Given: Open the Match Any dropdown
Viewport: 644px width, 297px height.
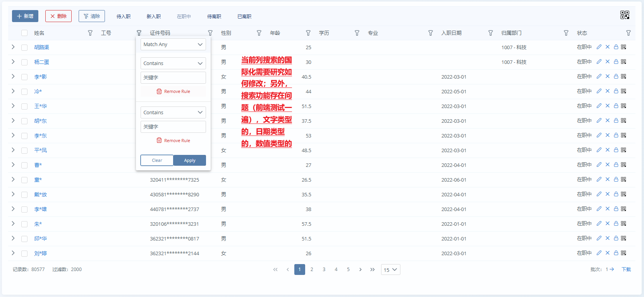Looking at the screenshot, I should coord(173,45).
